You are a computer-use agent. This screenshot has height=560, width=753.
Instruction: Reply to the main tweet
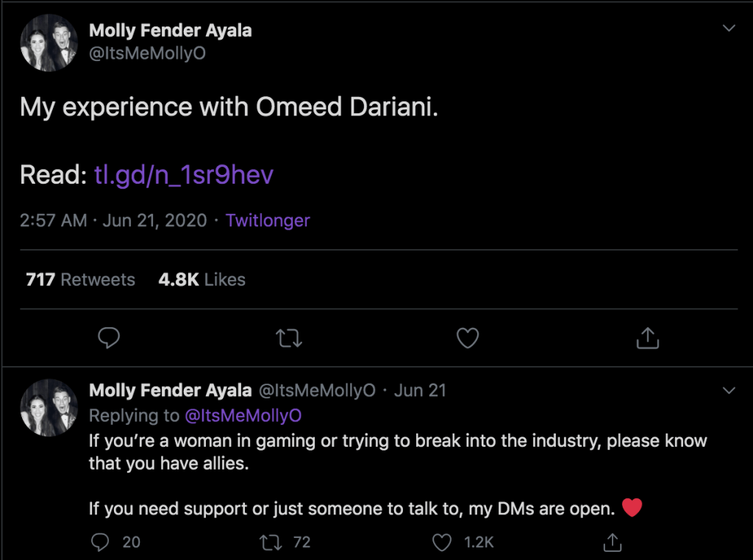click(x=109, y=338)
